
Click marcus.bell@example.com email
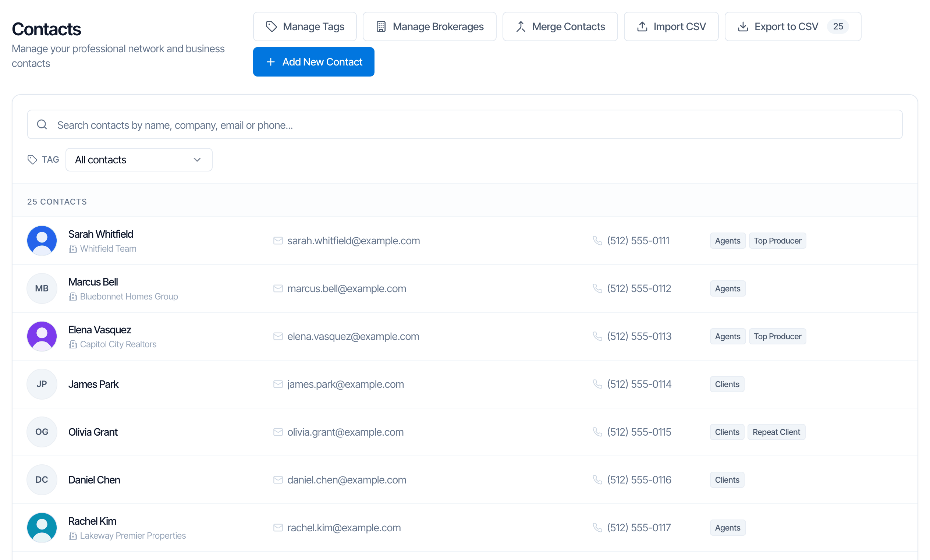[x=347, y=288]
